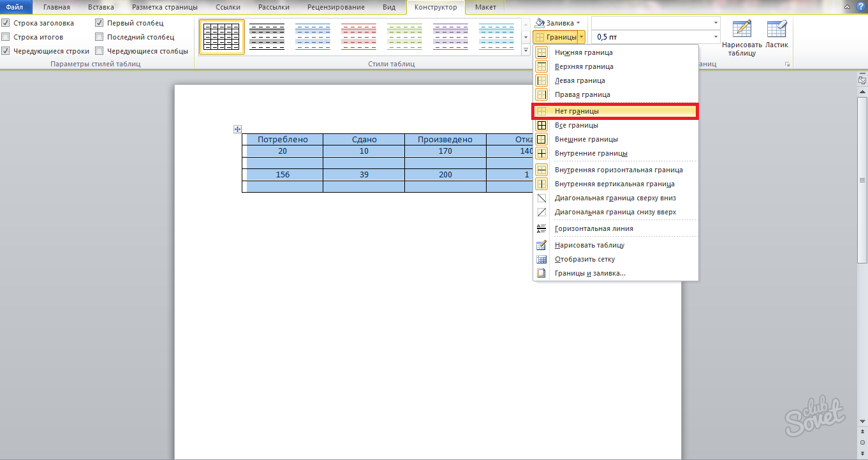Open the '0,5 пт' line weight dropdown

(x=656, y=37)
